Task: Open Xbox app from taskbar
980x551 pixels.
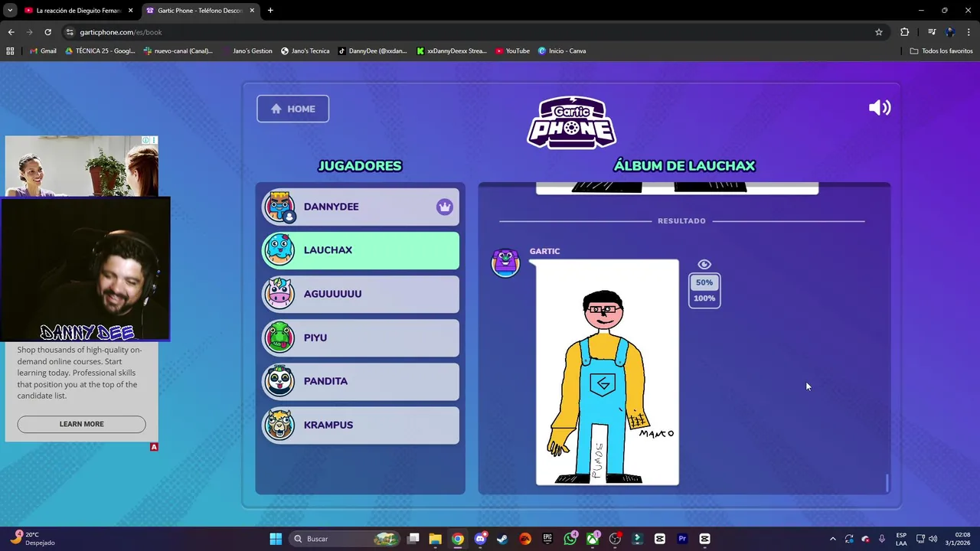Action: click(x=593, y=539)
